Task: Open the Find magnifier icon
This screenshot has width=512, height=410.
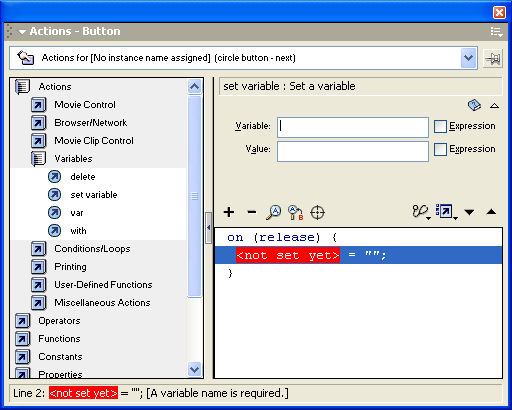Action: pyautogui.click(x=274, y=212)
